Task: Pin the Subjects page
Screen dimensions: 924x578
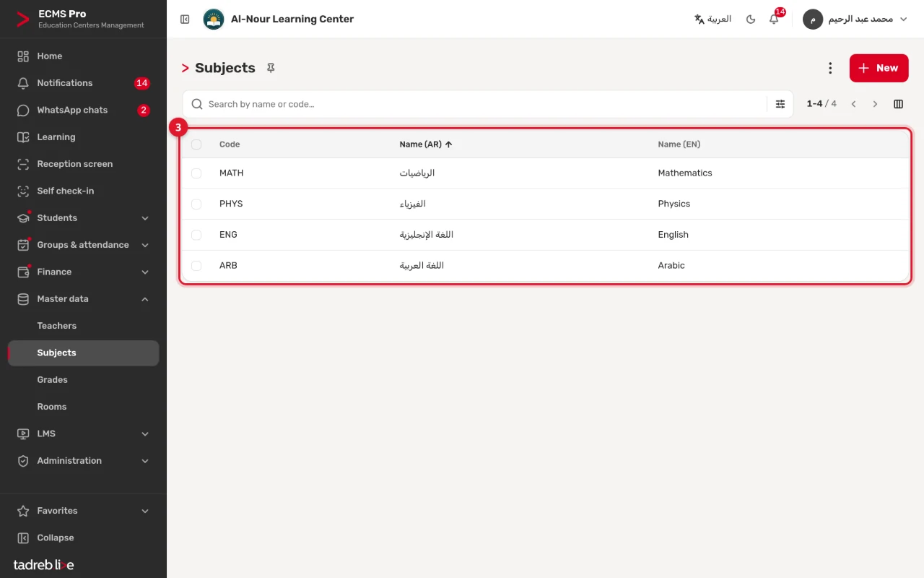Action: [271, 68]
